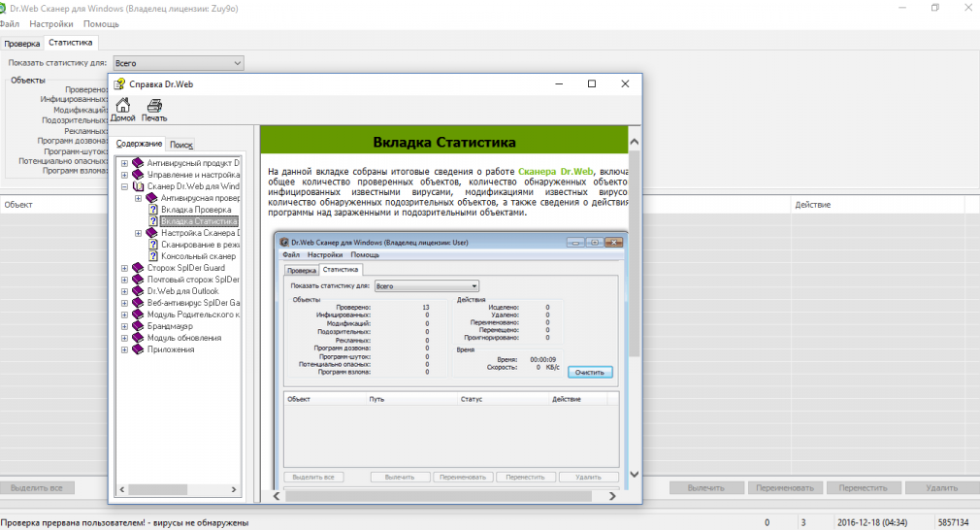Switch to the Проверка tab in main window
The width and height of the screenshot is (980, 530).
click(x=22, y=44)
